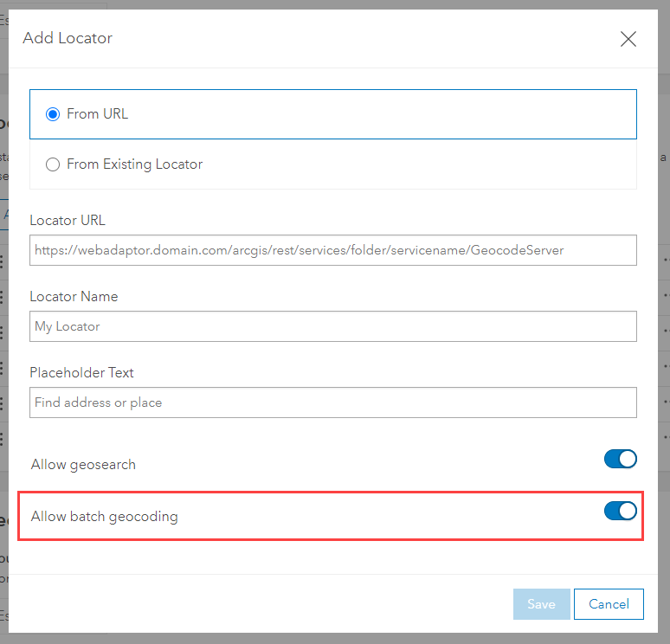Screen dimensions: 670x644
Task: Click the dimmed backdrop below the dialog
Action: [335, 637]
